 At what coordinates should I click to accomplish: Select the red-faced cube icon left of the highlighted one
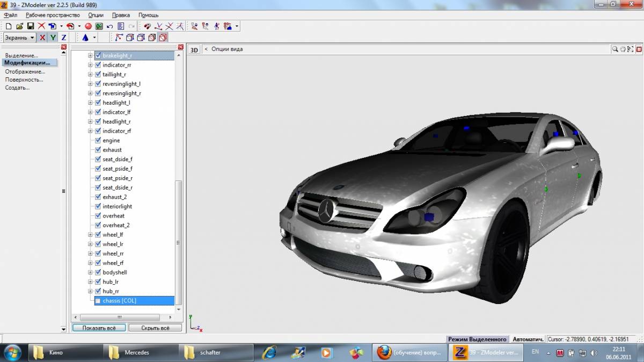tap(152, 38)
